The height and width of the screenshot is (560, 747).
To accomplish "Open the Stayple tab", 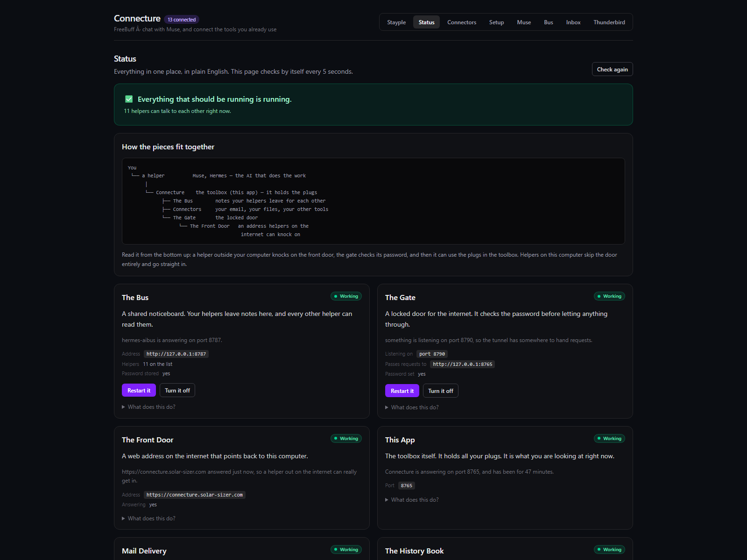I will pyautogui.click(x=396, y=22).
